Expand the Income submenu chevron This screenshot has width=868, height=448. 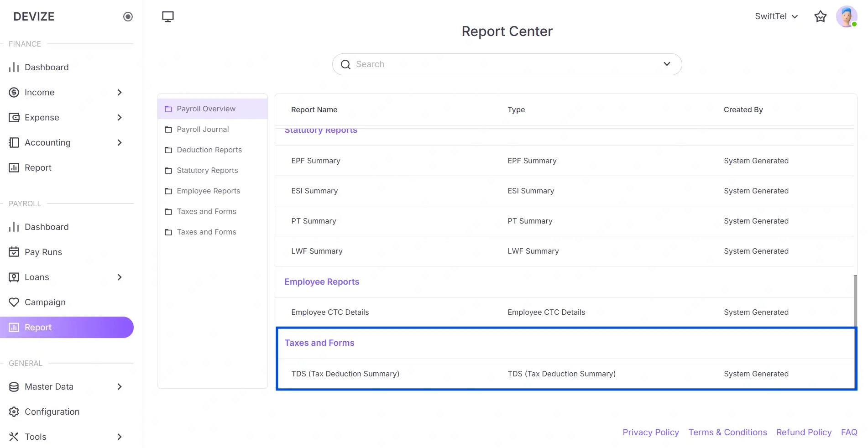(x=120, y=93)
